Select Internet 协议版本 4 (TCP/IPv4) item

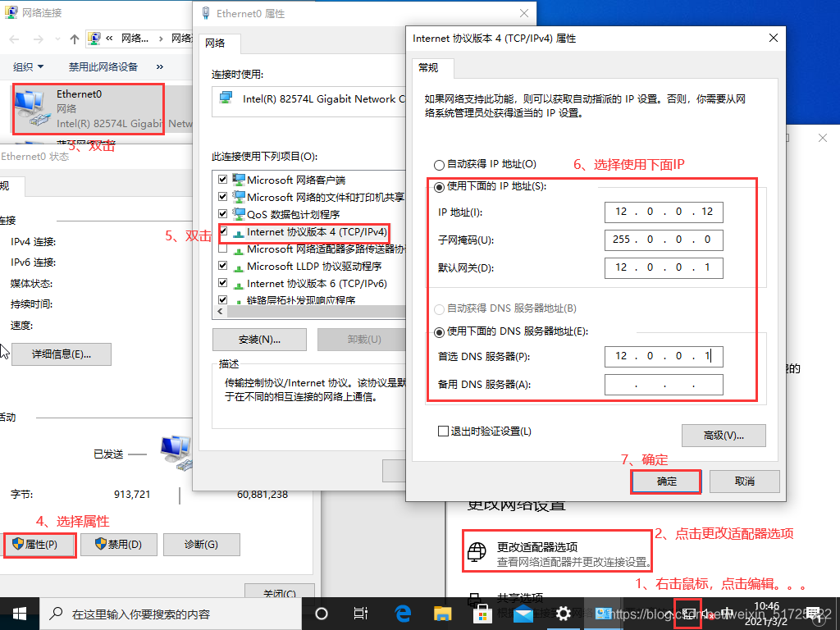pos(316,232)
